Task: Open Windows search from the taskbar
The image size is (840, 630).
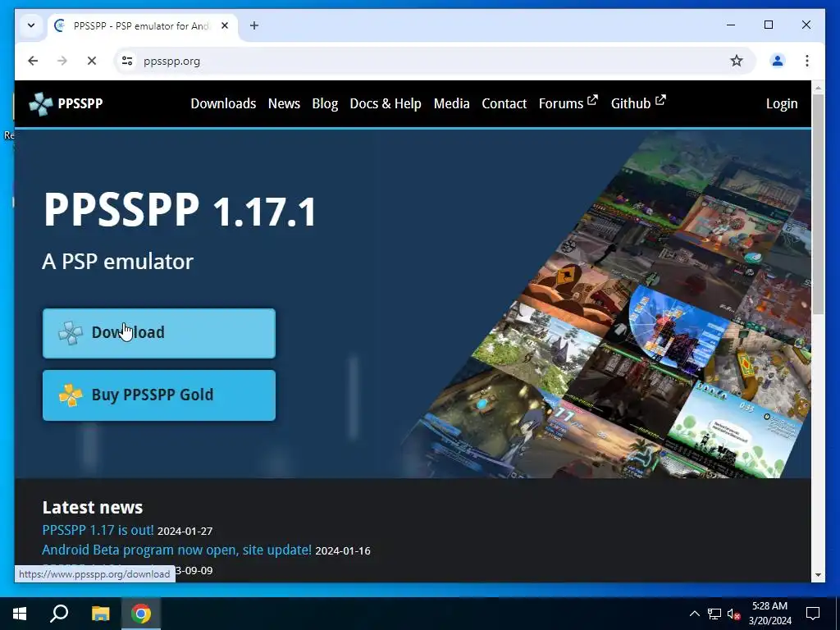Action: (x=59, y=614)
